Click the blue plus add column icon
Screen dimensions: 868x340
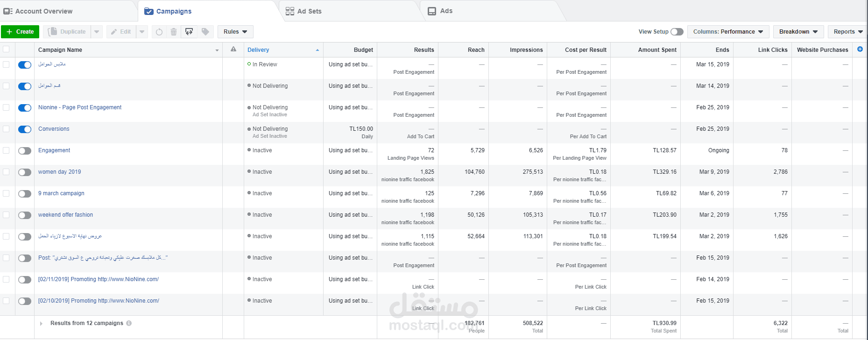(860, 49)
